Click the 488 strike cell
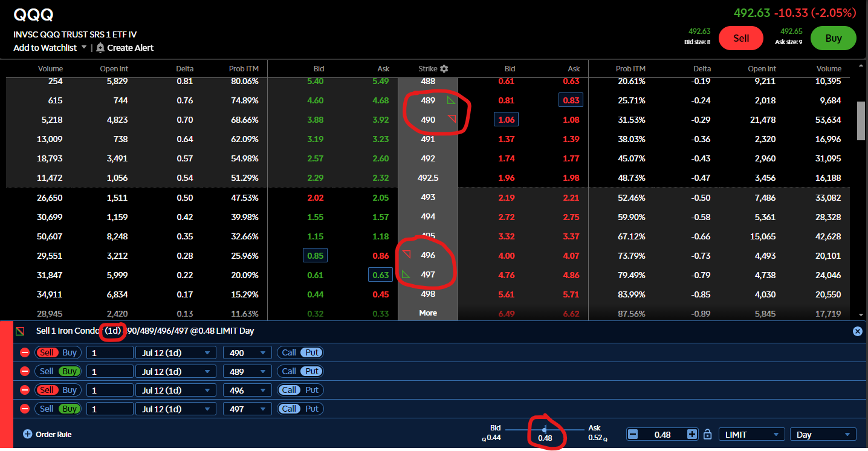This screenshot has height=451, width=868. tap(428, 81)
